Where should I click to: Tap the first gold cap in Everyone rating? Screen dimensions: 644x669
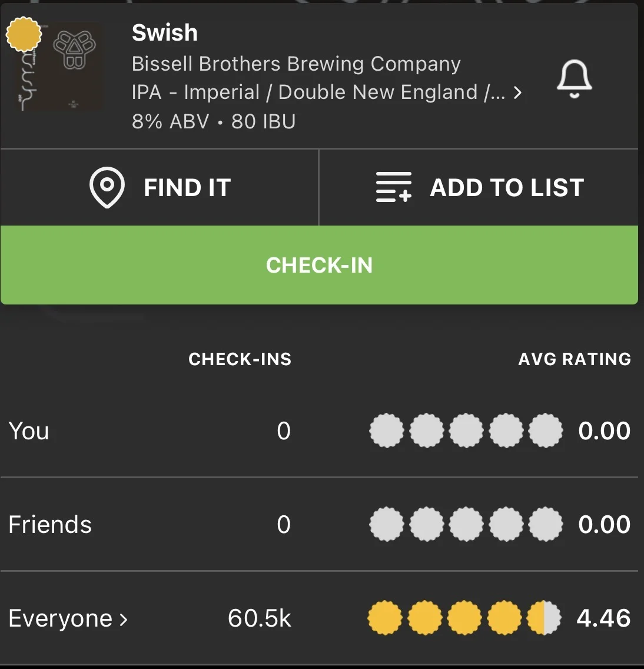tap(385, 617)
